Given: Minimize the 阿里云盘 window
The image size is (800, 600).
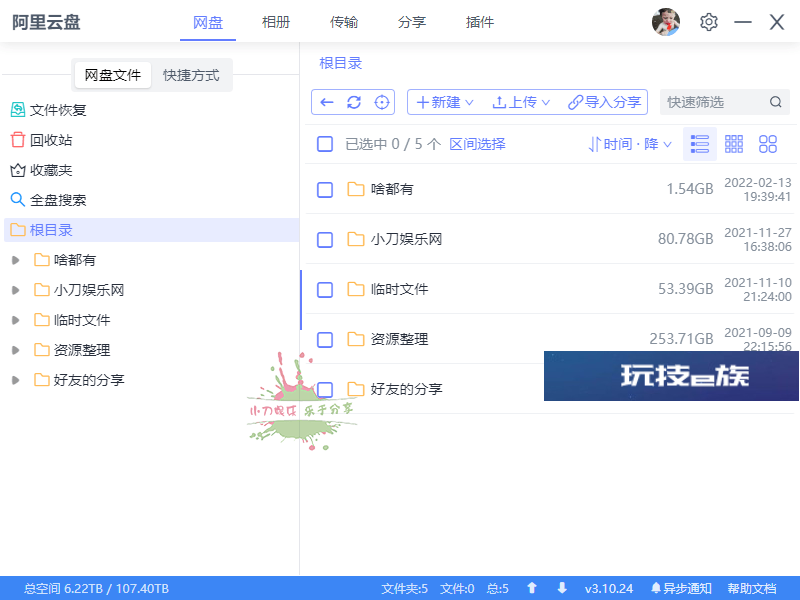Looking at the screenshot, I should (742, 22).
